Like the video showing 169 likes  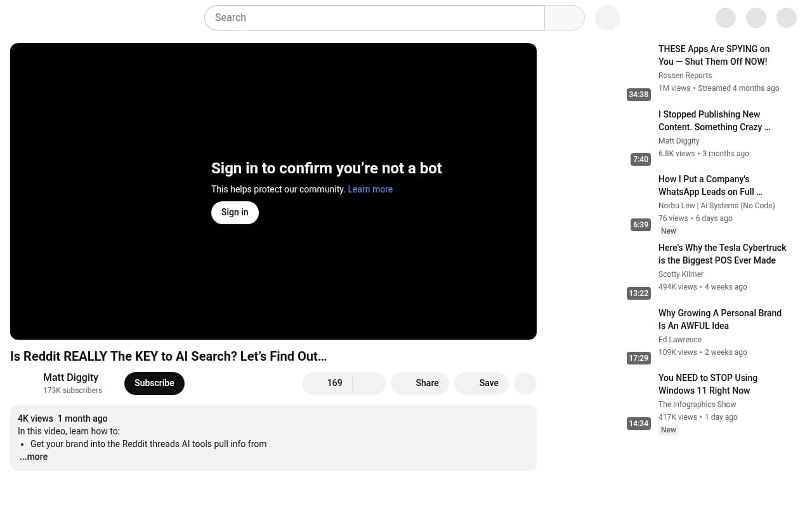click(327, 384)
